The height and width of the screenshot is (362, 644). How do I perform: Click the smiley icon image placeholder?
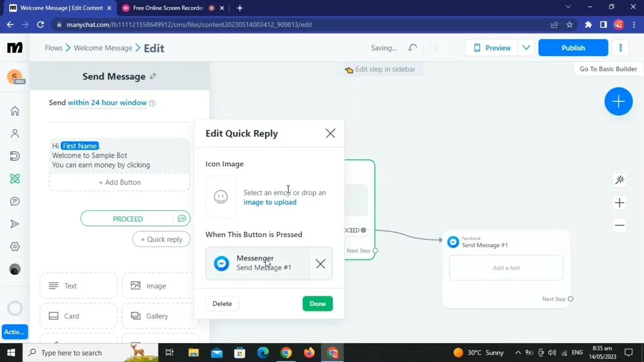221,197
